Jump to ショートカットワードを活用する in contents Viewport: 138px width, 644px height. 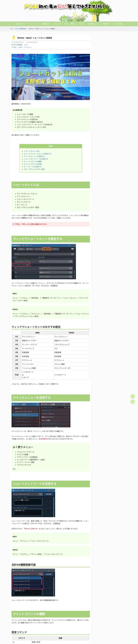[36, 159]
